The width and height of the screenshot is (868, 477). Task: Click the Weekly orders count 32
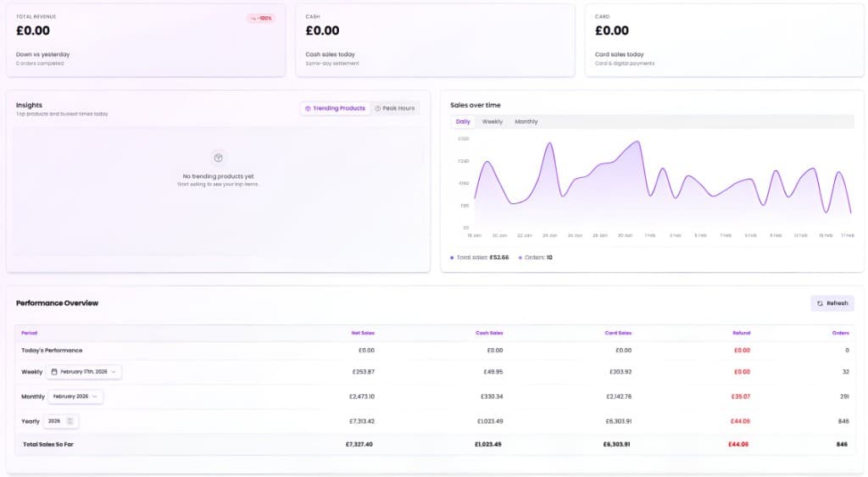(x=846, y=372)
